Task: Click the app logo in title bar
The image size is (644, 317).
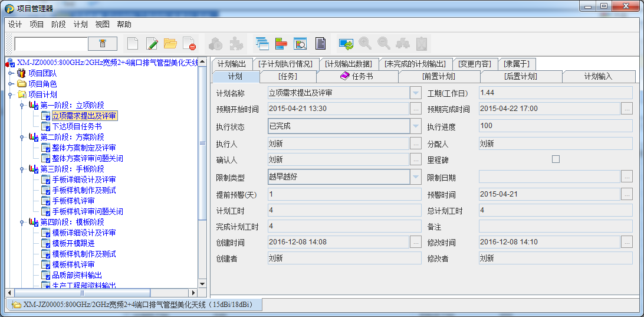Action: pyautogui.click(x=9, y=8)
